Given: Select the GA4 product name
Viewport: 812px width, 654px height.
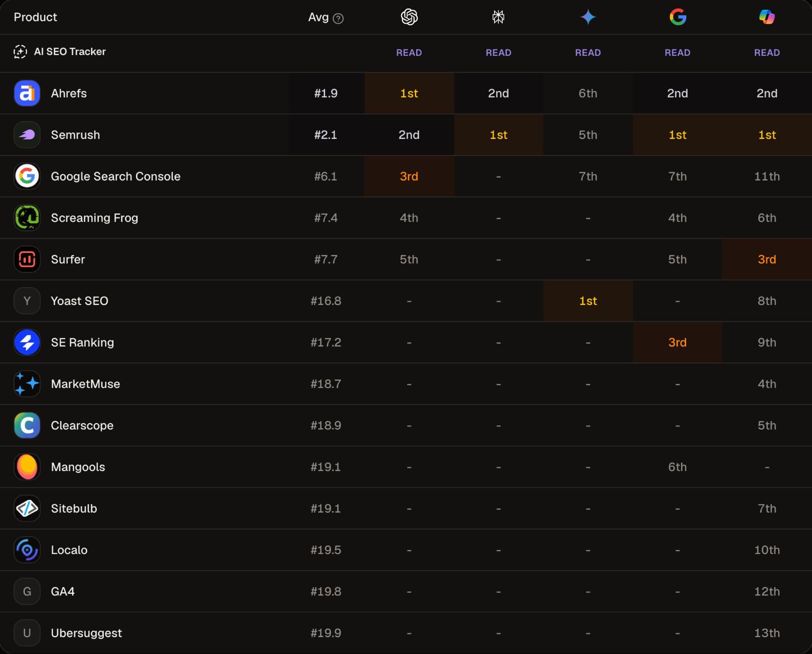Looking at the screenshot, I should [63, 591].
